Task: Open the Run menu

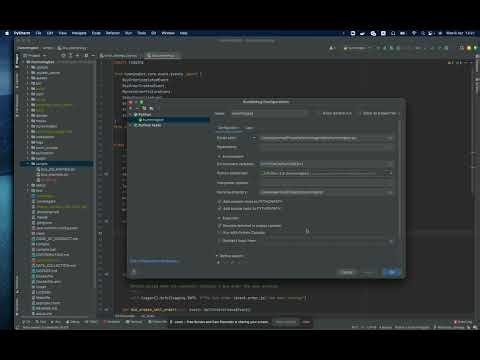Action: coord(128,33)
